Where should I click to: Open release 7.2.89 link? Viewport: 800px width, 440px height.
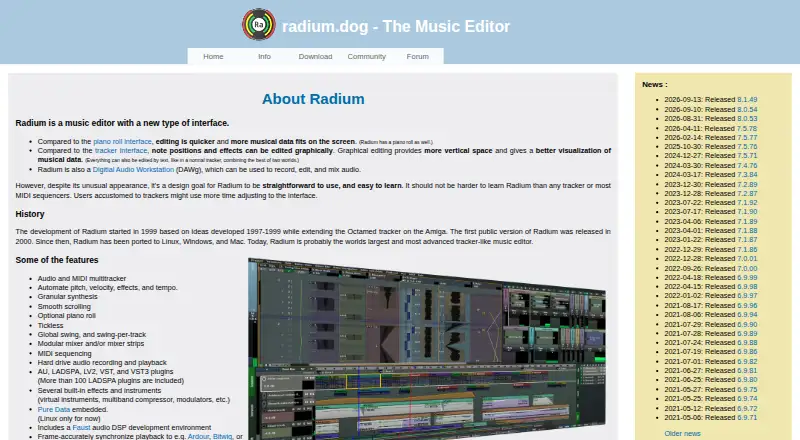[747, 184]
